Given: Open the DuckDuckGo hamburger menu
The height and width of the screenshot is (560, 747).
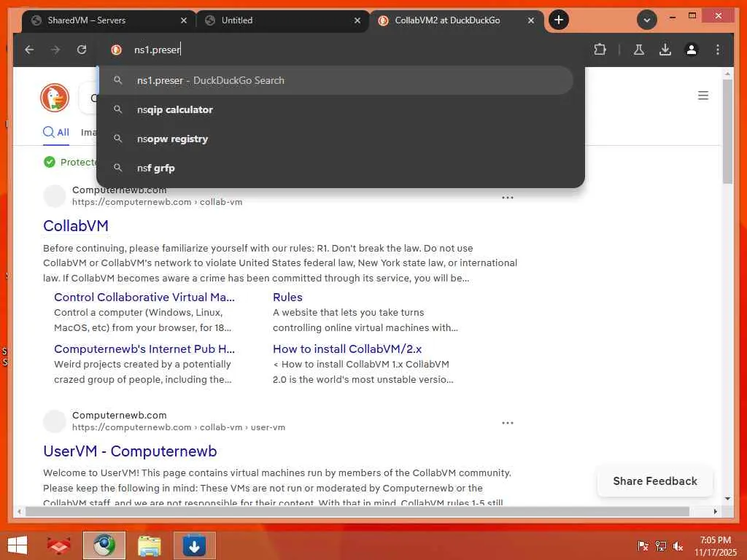Looking at the screenshot, I should (703, 96).
